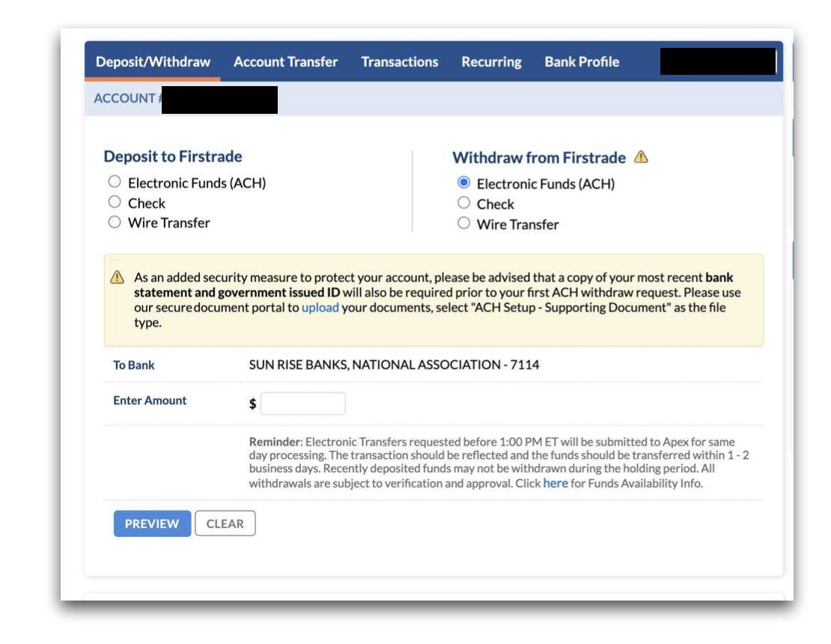Click the 'Reminder' text in the note

click(x=275, y=442)
